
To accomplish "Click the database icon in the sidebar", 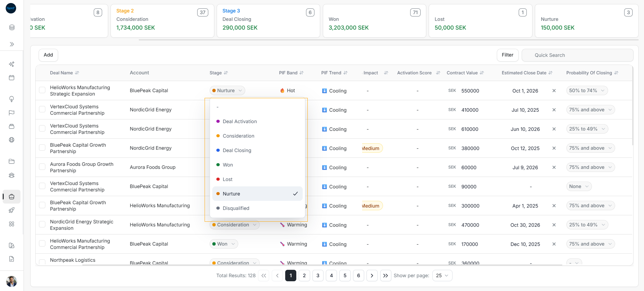I will click(12, 28).
